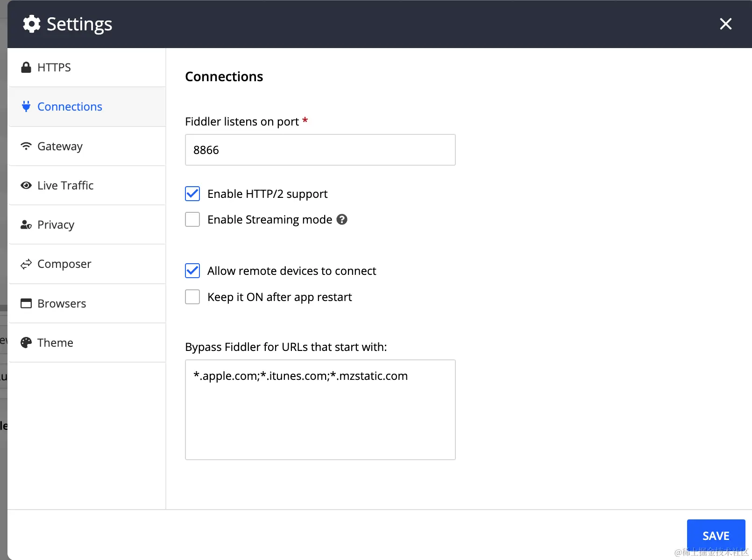This screenshot has height=560, width=752.
Task: Close the Settings dialog
Action: tap(725, 24)
